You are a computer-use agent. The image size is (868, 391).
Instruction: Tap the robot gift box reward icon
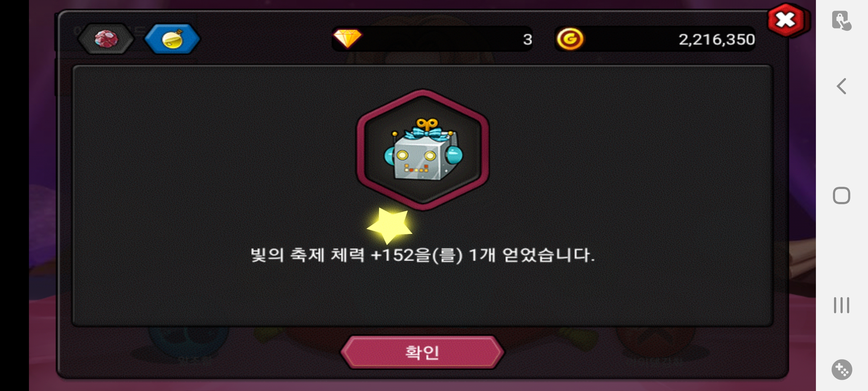tap(423, 150)
